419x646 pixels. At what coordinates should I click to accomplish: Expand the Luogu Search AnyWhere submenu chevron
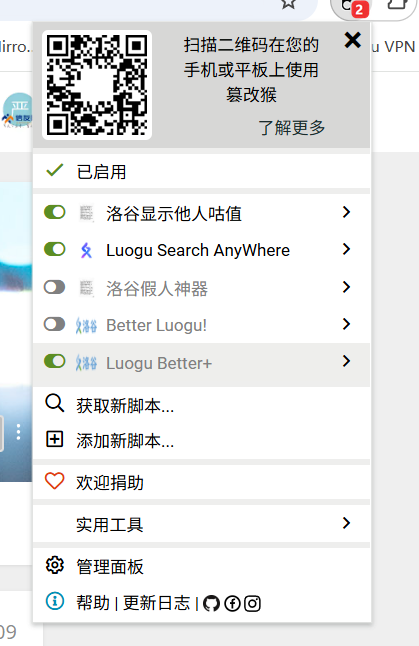(346, 249)
